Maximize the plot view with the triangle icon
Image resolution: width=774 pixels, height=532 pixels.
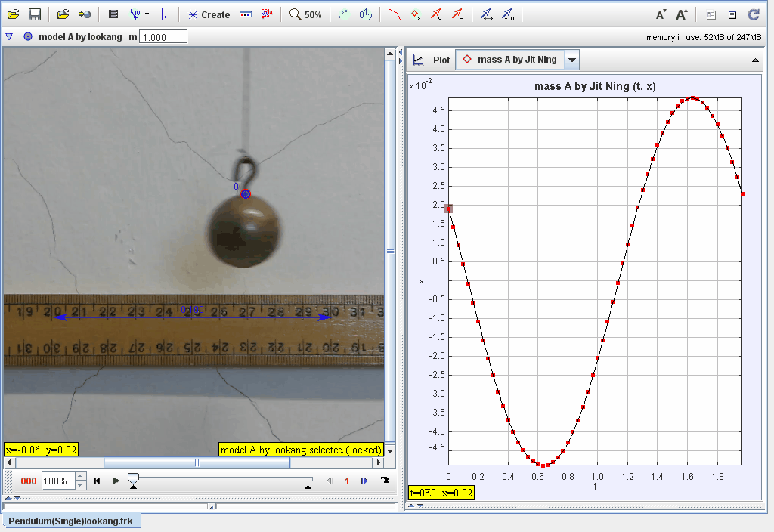755,60
